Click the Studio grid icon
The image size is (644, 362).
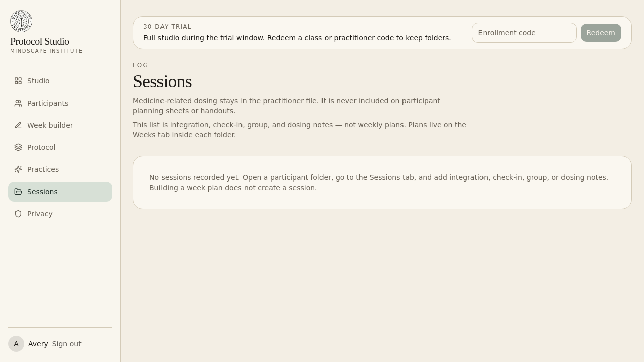coord(18,81)
